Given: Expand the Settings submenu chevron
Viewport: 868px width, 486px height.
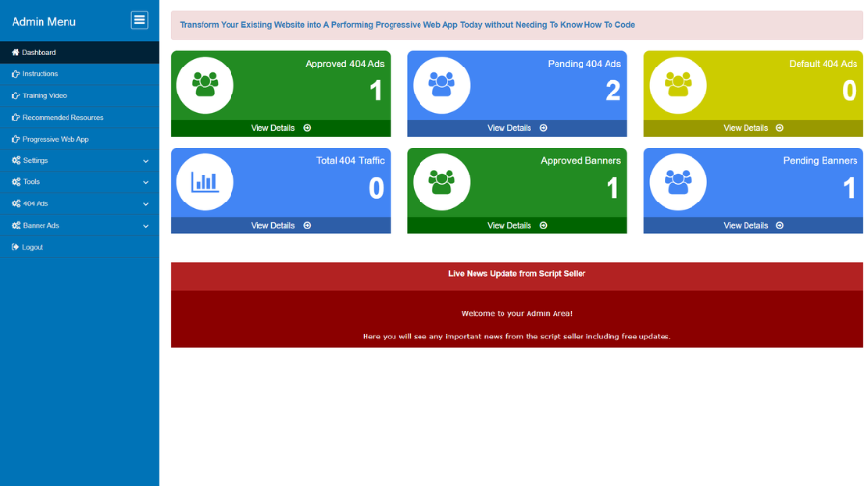Looking at the screenshot, I should click(145, 161).
